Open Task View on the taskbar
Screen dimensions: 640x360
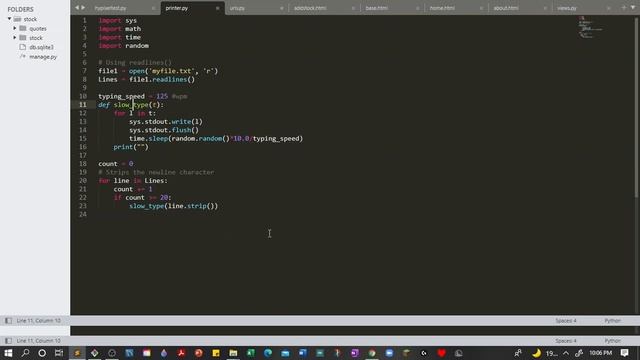[59, 353]
